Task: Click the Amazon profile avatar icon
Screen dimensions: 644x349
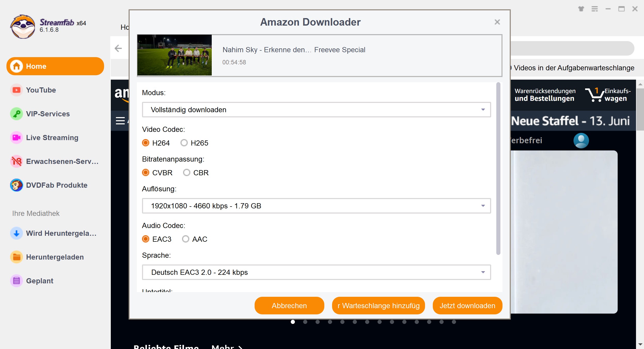Action: click(x=581, y=141)
